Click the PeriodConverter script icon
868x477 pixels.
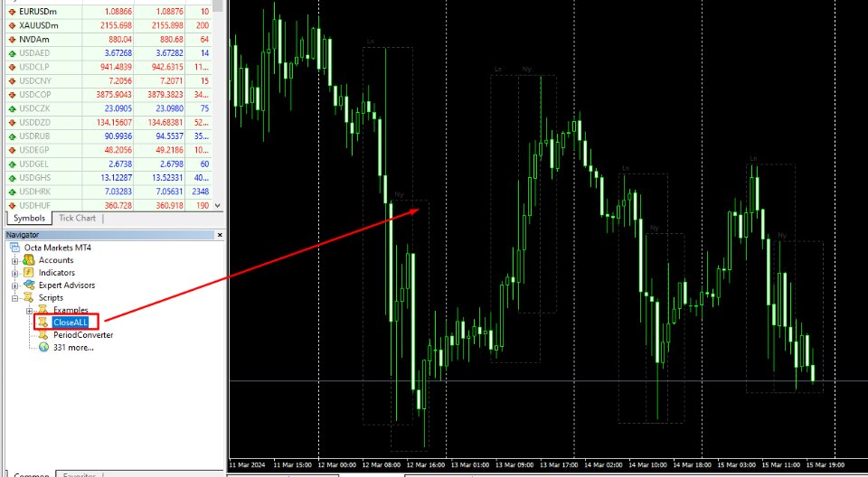pos(42,335)
